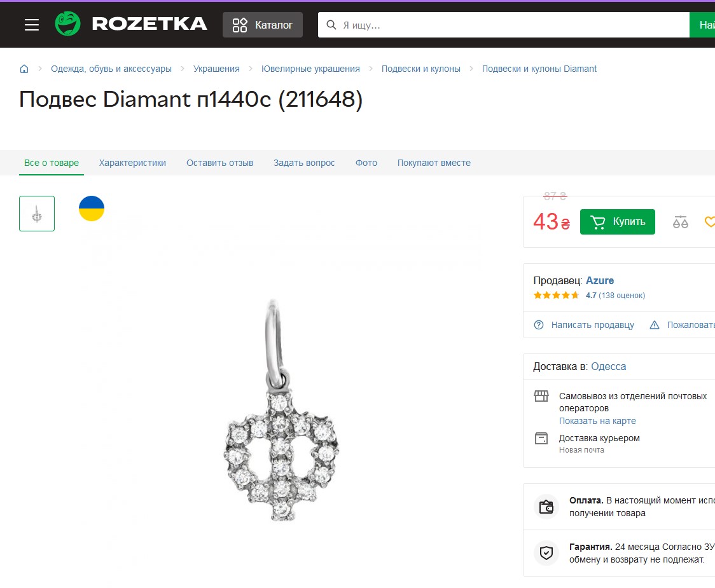Open the Azure seller page
Viewport: 715px width, 588px height.
point(600,280)
